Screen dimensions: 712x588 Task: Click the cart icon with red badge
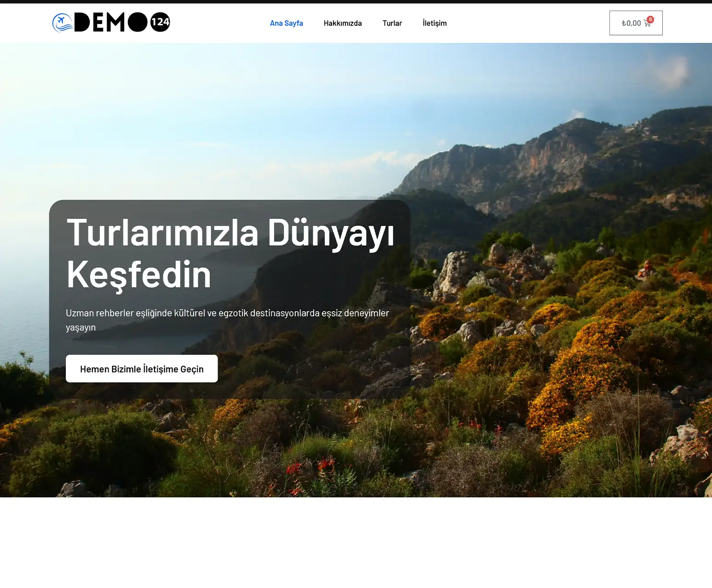[648, 22]
